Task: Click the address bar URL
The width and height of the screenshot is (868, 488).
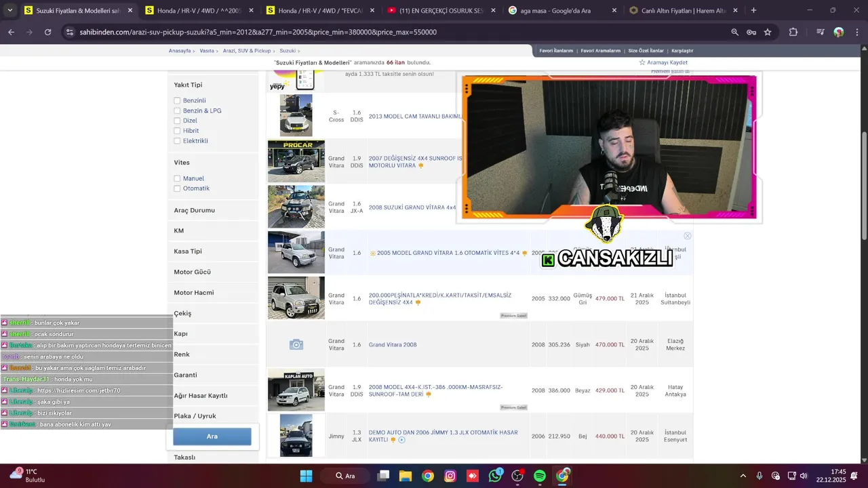Action: [258, 32]
